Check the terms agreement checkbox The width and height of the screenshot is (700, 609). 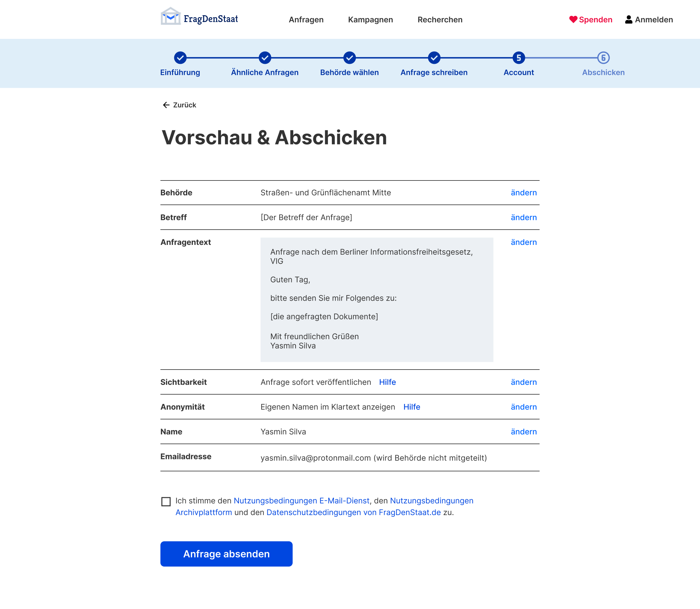pyautogui.click(x=166, y=501)
